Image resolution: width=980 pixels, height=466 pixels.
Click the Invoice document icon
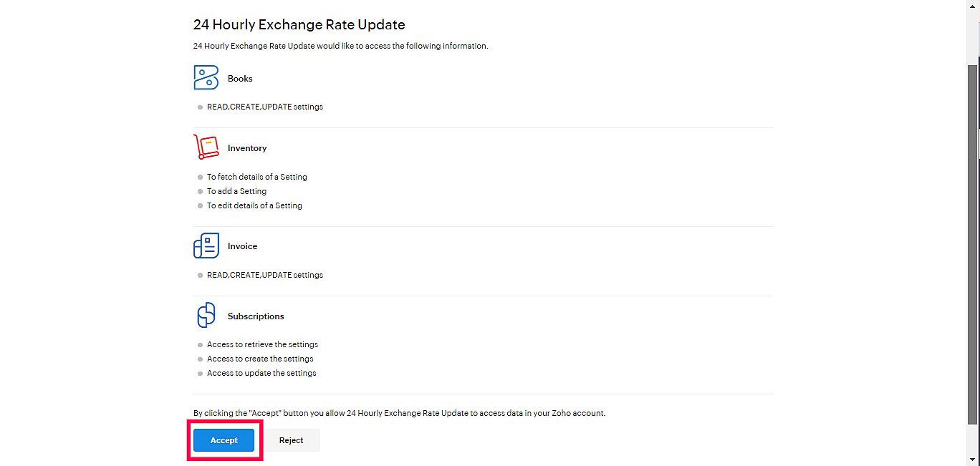pyautogui.click(x=206, y=246)
